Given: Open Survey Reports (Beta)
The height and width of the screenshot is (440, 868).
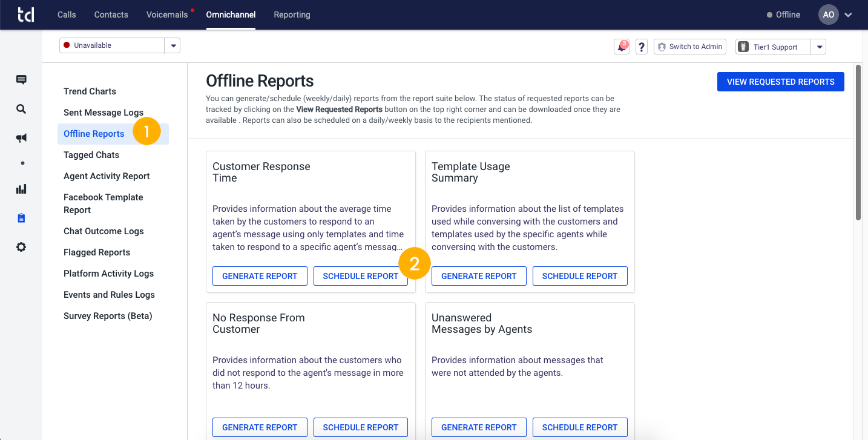Looking at the screenshot, I should pyautogui.click(x=108, y=316).
